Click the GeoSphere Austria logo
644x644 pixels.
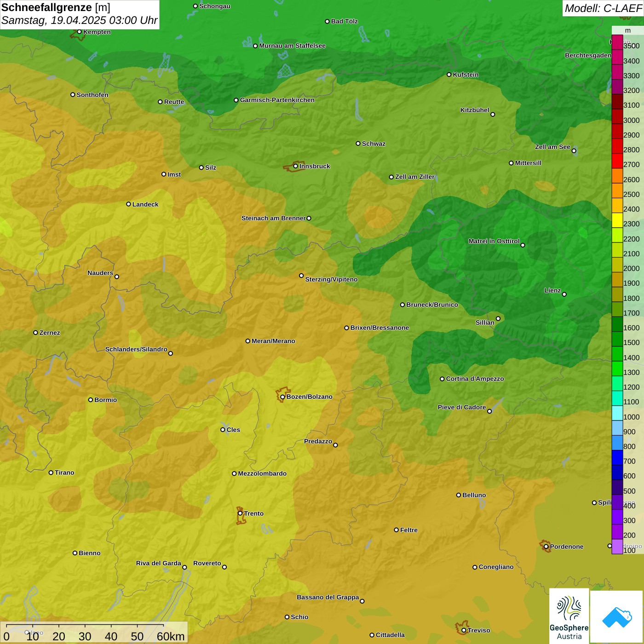click(569, 615)
